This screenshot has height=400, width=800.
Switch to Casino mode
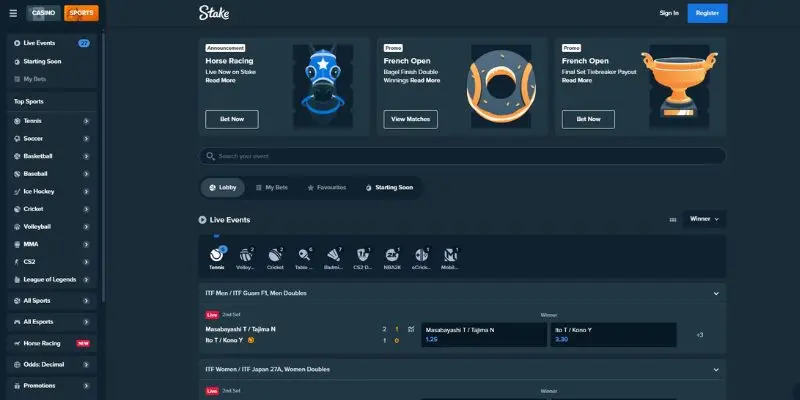point(43,13)
